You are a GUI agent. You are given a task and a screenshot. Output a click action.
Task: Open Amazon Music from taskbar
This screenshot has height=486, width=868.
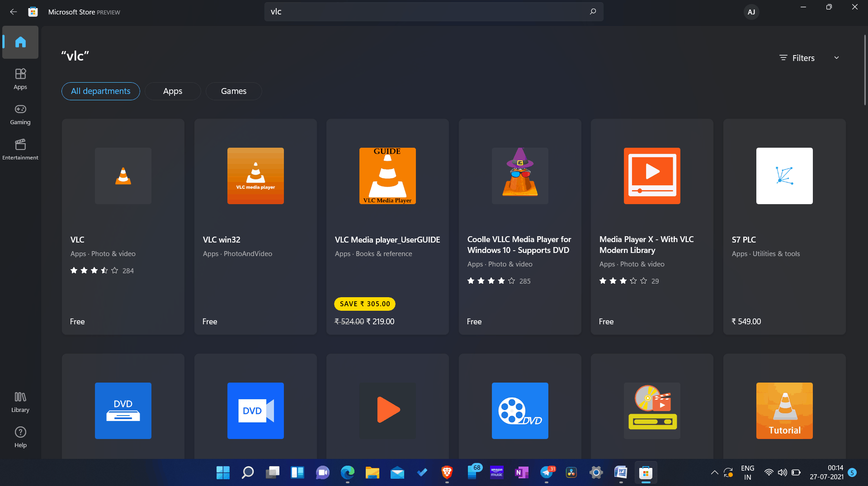[x=497, y=472]
